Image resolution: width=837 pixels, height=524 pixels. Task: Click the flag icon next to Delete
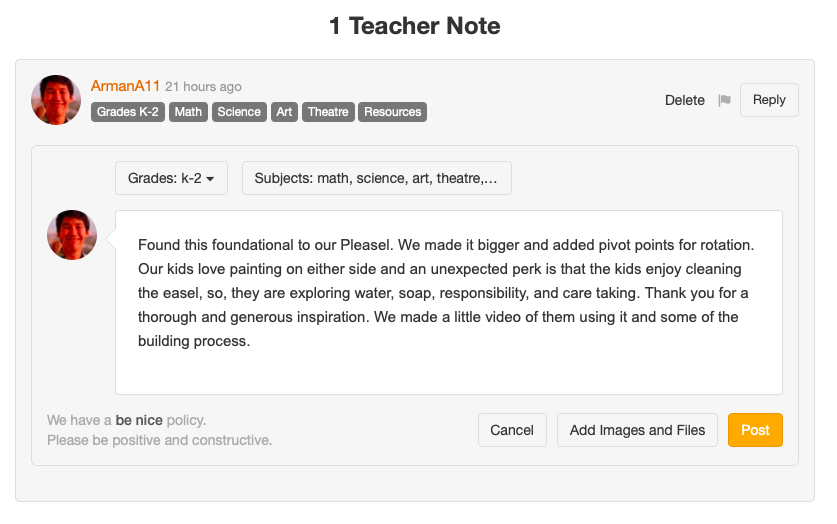pos(725,100)
